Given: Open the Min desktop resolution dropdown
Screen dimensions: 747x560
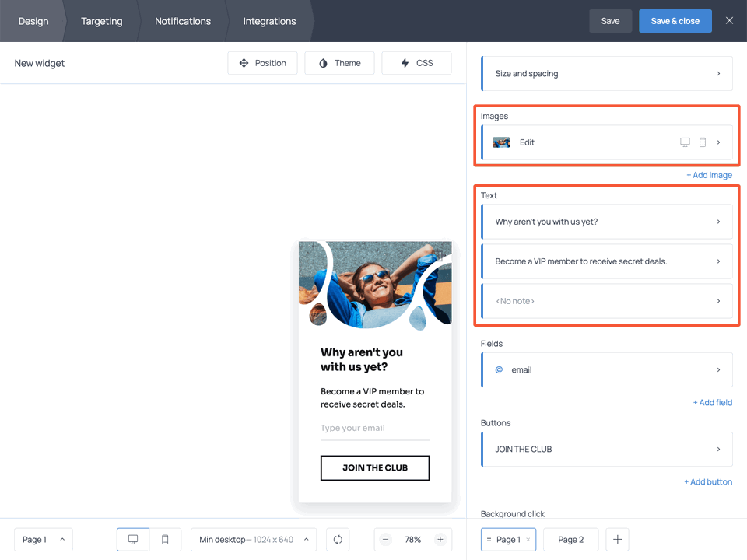Looking at the screenshot, I should tap(253, 539).
